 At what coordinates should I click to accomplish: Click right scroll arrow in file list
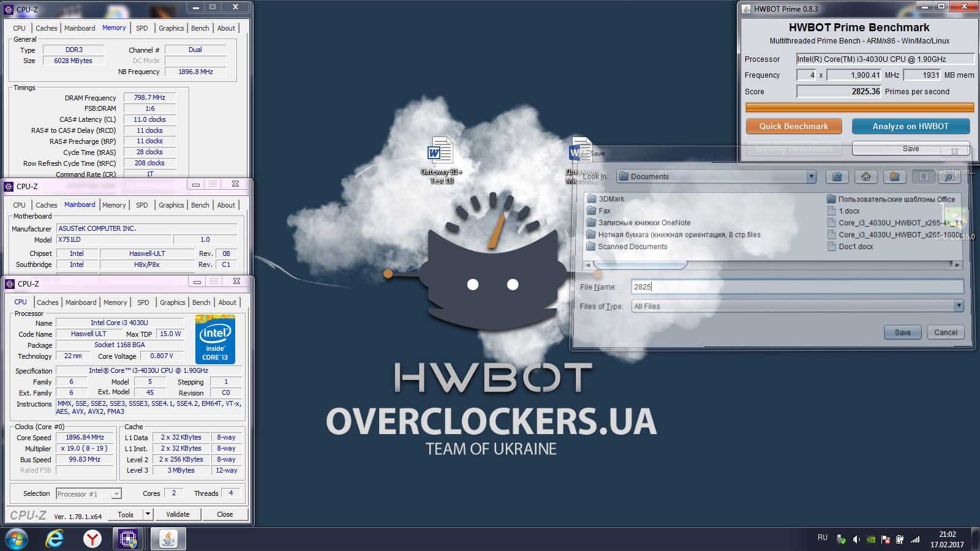pos(958,265)
